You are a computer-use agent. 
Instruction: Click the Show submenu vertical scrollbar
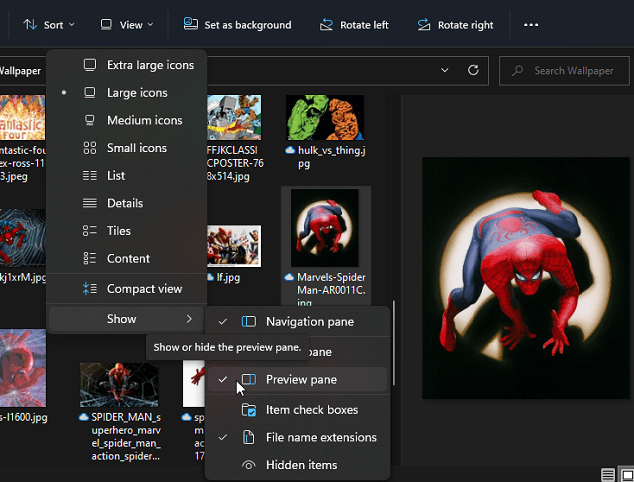393,344
